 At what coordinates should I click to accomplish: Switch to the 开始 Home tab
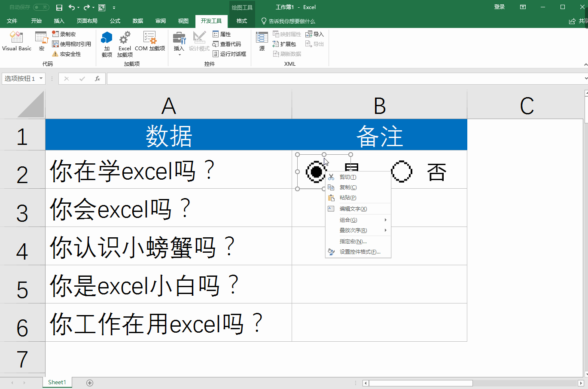tap(37, 21)
